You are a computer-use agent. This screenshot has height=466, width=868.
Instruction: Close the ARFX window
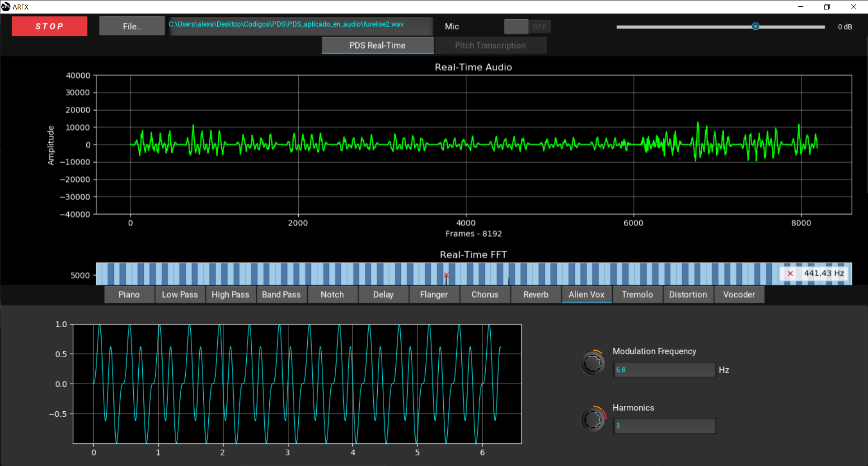click(854, 7)
